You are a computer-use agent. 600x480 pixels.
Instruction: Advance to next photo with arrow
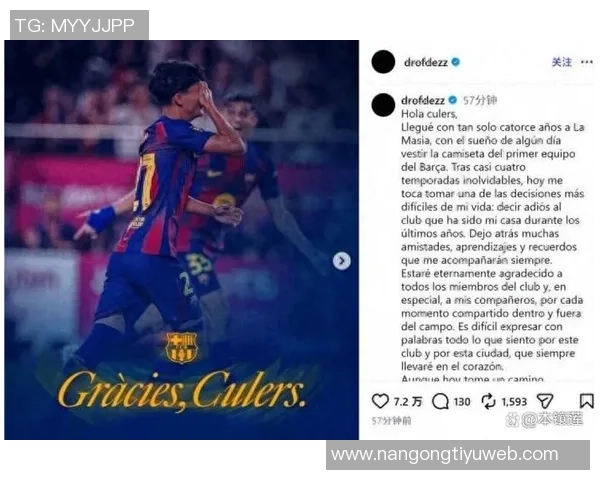(x=341, y=261)
